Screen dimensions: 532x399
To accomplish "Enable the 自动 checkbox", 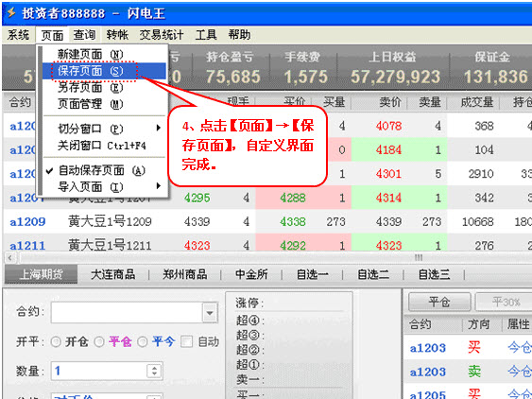I will coord(186,342).
